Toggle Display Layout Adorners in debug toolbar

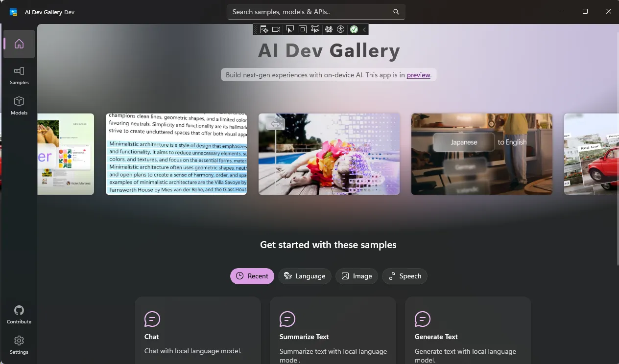pyautogui.click(x=303, y=29)
